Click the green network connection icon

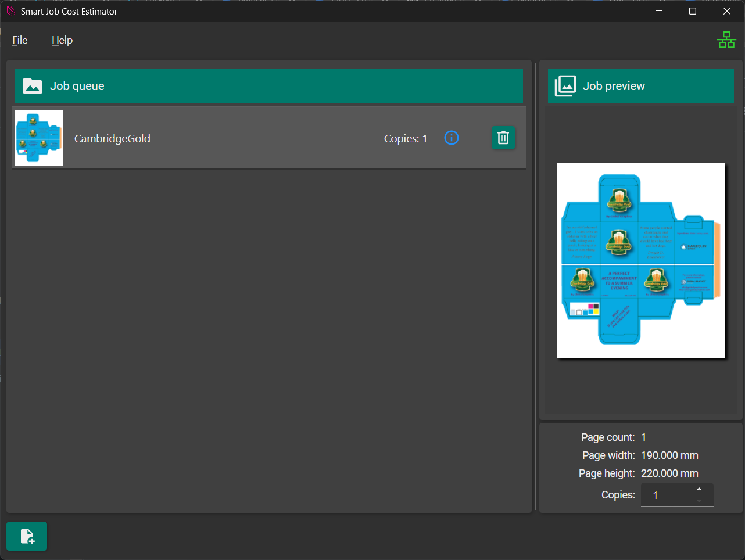point(726,40)
